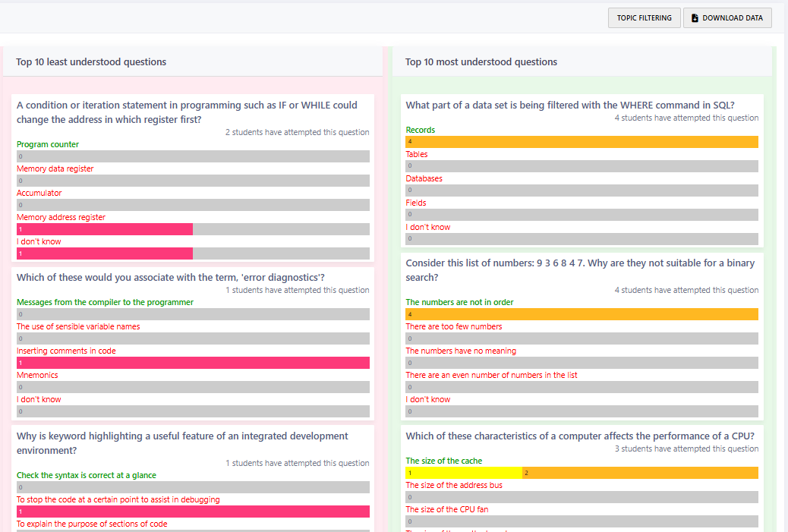Open the 'error diagnostics' question title
This screenshot has height=532, width=788.
pyautogui.click(x=171, y=278)
